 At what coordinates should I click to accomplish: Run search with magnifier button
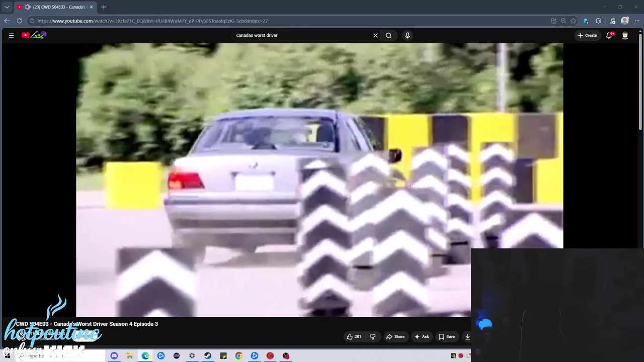(388, 35)
